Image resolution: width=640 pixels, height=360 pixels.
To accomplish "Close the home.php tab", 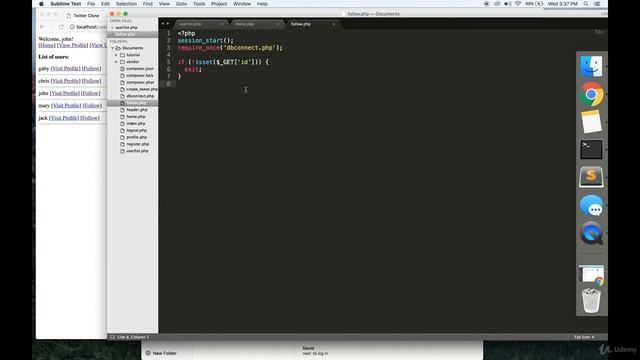I will coord(278,24).
